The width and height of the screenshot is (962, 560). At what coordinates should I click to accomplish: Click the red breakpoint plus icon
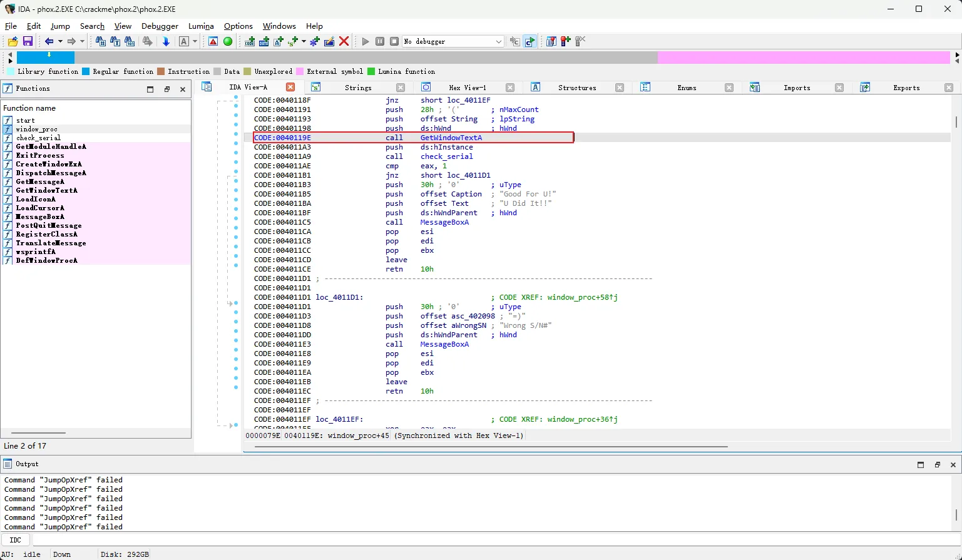click(566, 41)
